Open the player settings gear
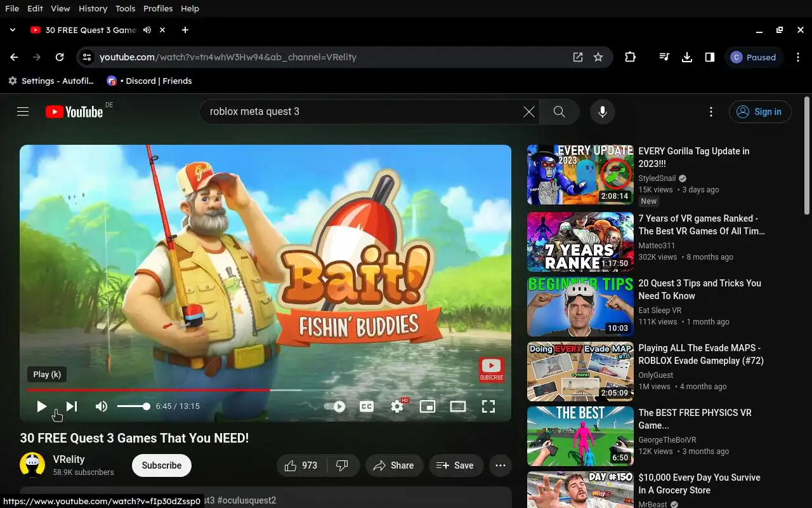 (x=397, y=406)
